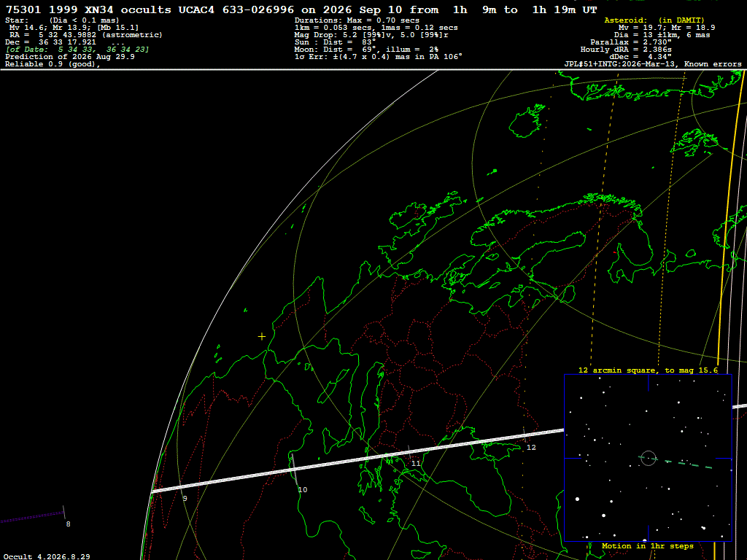Click the yellow 'Asteroid: (in DAMIT)' heading
This screenshot has height=560, width=747.
[654, 20]
